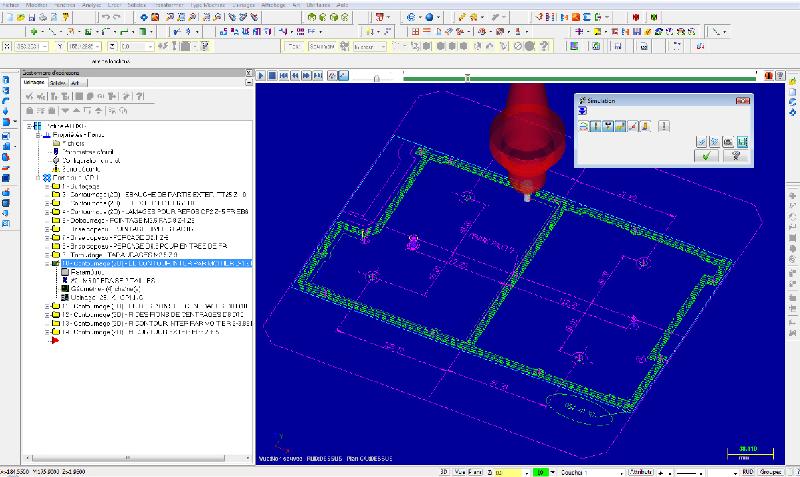800x477 pixels.
Task: Toggle endpoints display in the Simulation dialog
Action: pyautogui.click(x=633, y=126)
